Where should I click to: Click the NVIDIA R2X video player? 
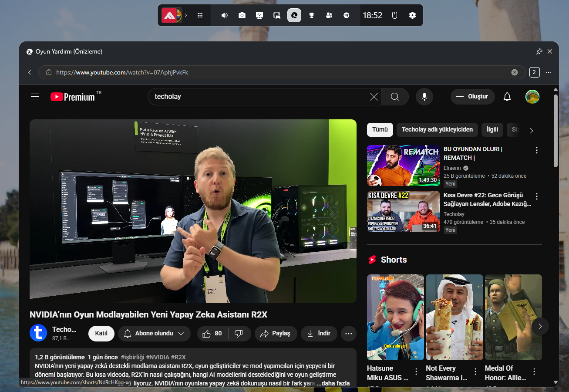click(193, 211)
